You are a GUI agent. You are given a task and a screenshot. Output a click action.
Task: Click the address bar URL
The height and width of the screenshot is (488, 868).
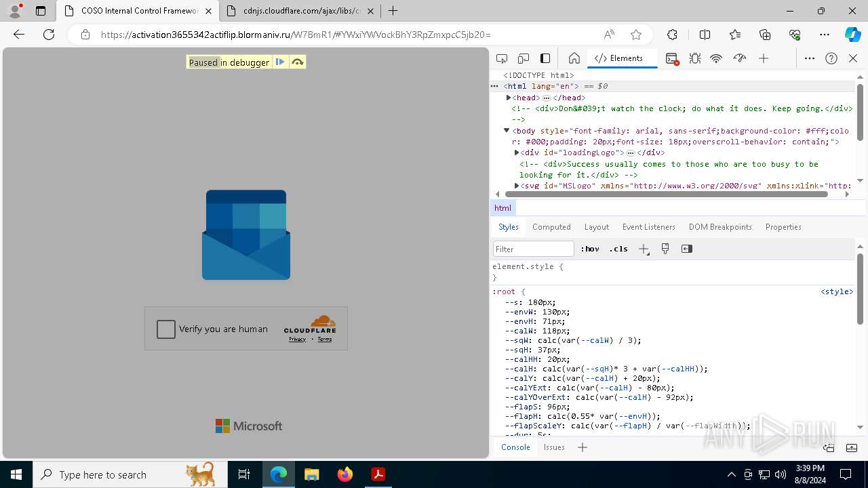296,35
